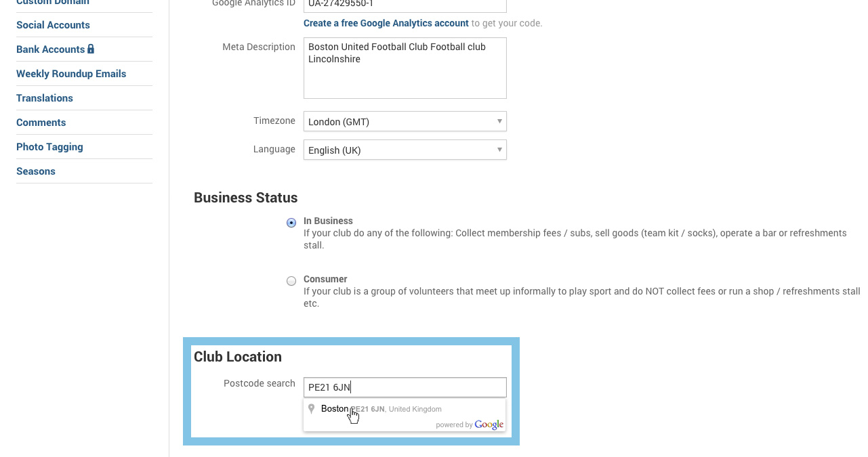Open the Comments section
Screen dimensions: 868x457
click(41, 123)
